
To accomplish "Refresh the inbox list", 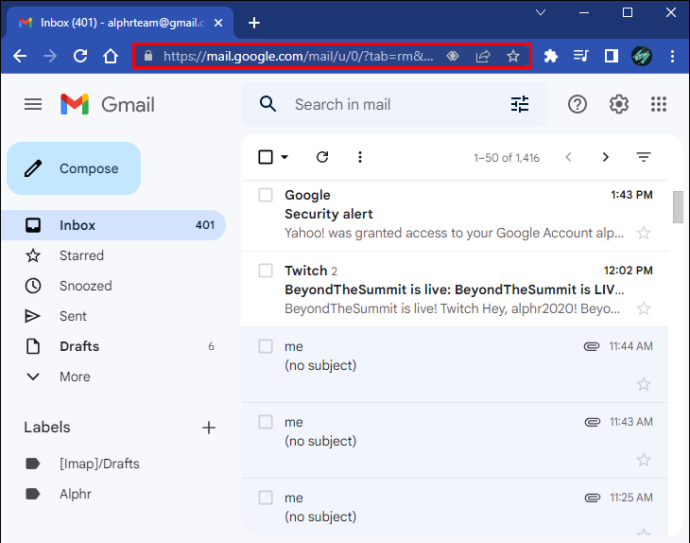I will [322, 157].
